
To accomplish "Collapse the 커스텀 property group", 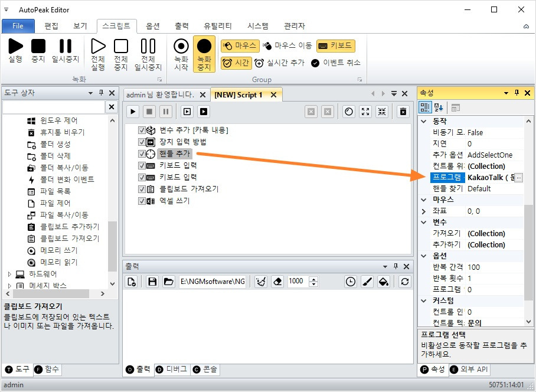I will [424, 300].
